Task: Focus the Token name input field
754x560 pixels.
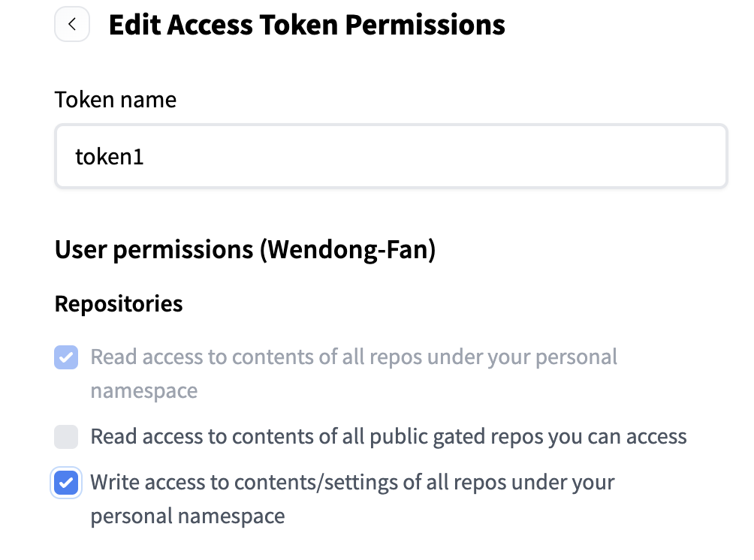Action: (391, 156)
